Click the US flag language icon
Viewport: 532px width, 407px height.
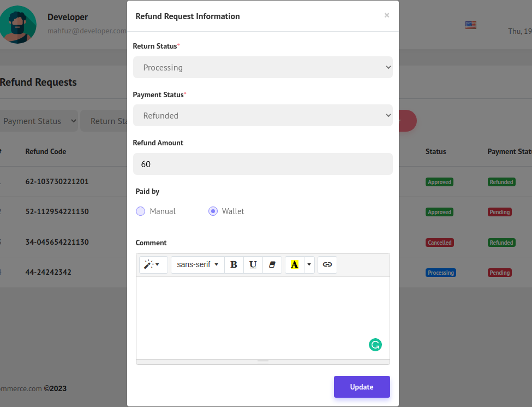[470, 25]
